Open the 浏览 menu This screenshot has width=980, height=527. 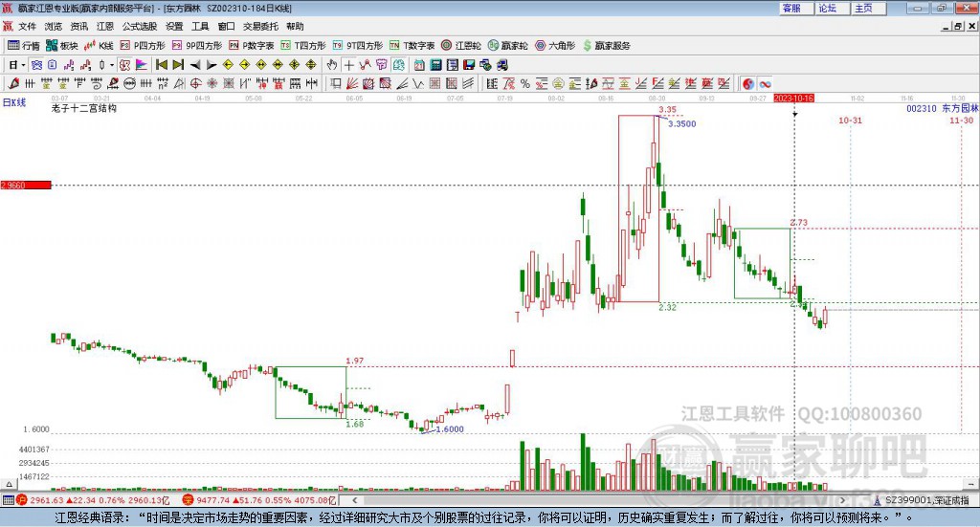(x=54, y=26)
